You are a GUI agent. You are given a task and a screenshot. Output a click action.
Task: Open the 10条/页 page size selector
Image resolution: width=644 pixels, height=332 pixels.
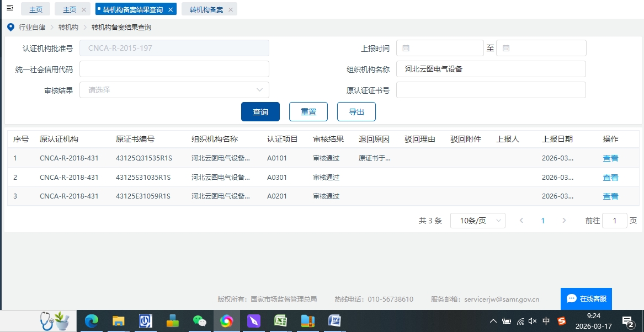477,221
